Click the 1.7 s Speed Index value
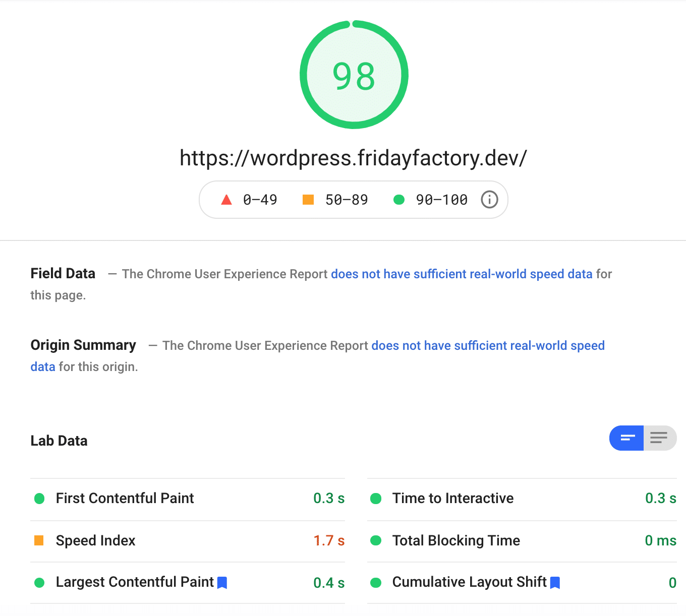 tap(329, 540)
